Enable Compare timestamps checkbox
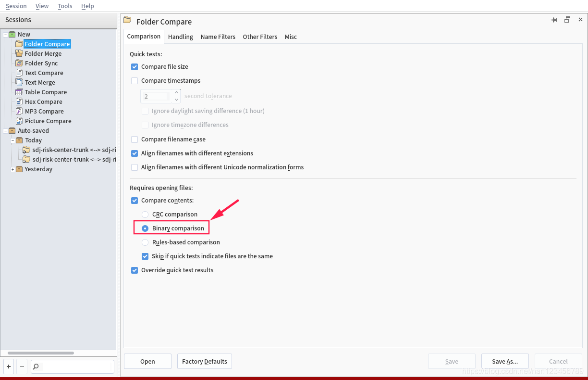588x380 pixels. point(135,81)
